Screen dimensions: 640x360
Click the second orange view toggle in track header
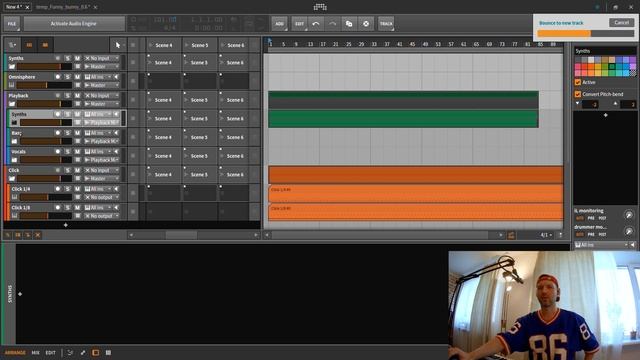click(45, 45)
